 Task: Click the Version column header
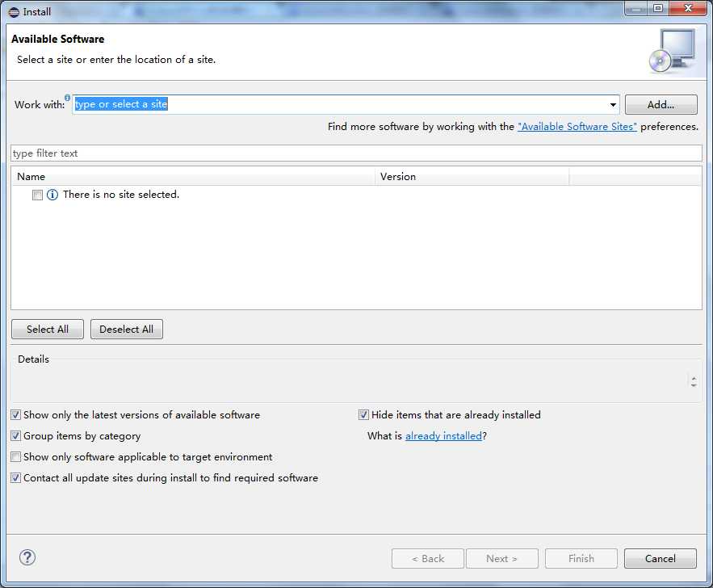coord(472,176)
